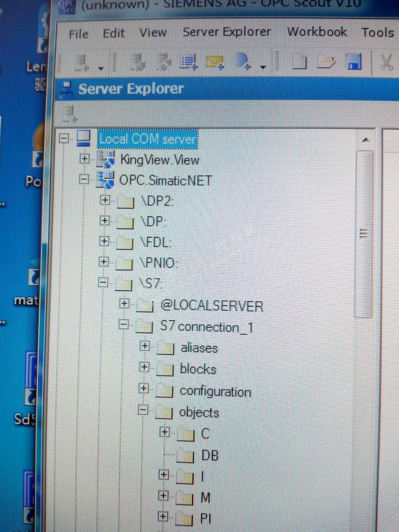Click the server icon next to OPC.SimaticNET
Image resolution: width=399 pixels, height=532 pixels.
[x=105, y=180]
